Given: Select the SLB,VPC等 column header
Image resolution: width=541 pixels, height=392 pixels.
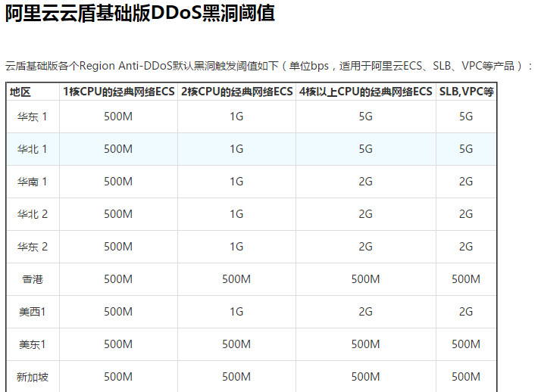Looking at the screenshot, I should point(466,92).
